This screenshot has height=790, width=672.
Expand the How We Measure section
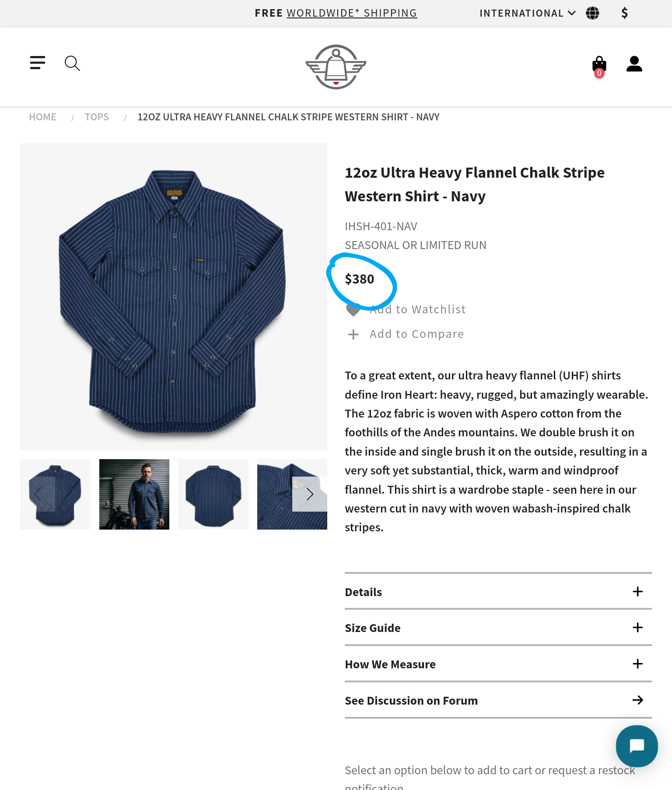point(498,664)
